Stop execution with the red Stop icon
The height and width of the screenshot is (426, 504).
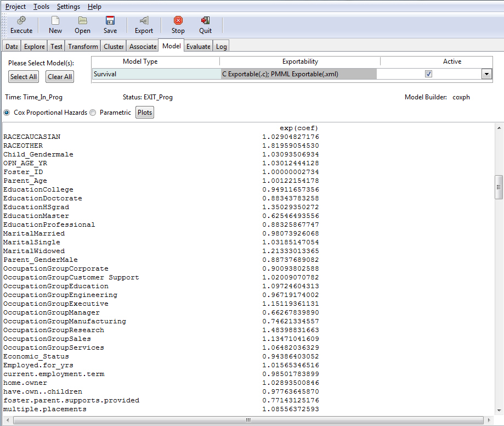tap(178, 21)
